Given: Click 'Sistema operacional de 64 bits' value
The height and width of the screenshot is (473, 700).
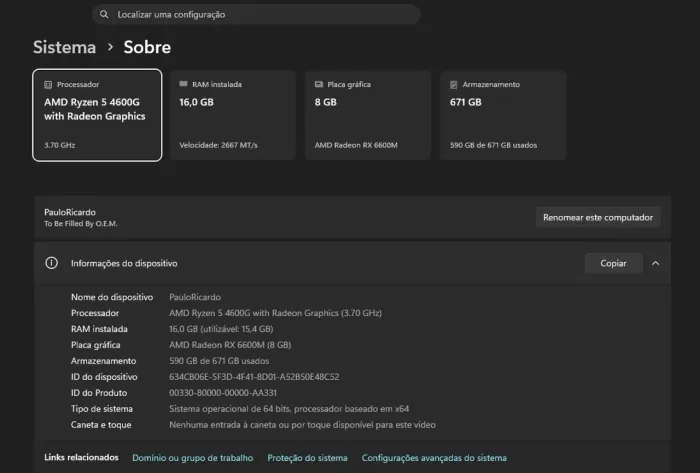Looking at the screenshot, I should (289, 409).
